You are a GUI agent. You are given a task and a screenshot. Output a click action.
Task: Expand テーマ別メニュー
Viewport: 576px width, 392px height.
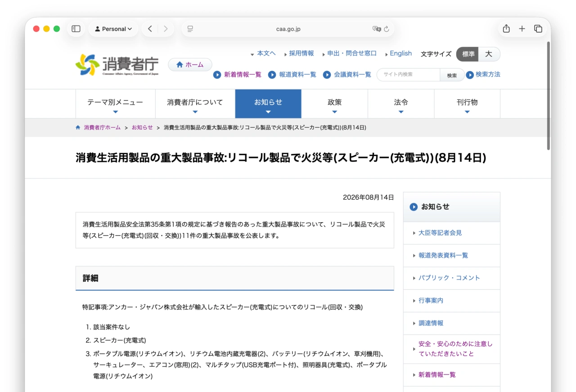115,104
